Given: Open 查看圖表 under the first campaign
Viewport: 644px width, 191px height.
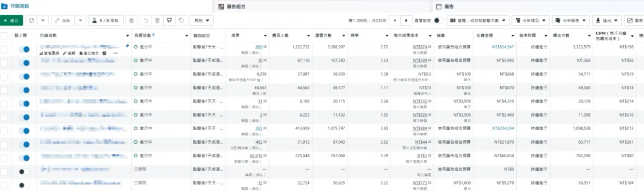Looking at the screenshot, I should [50, 53].
